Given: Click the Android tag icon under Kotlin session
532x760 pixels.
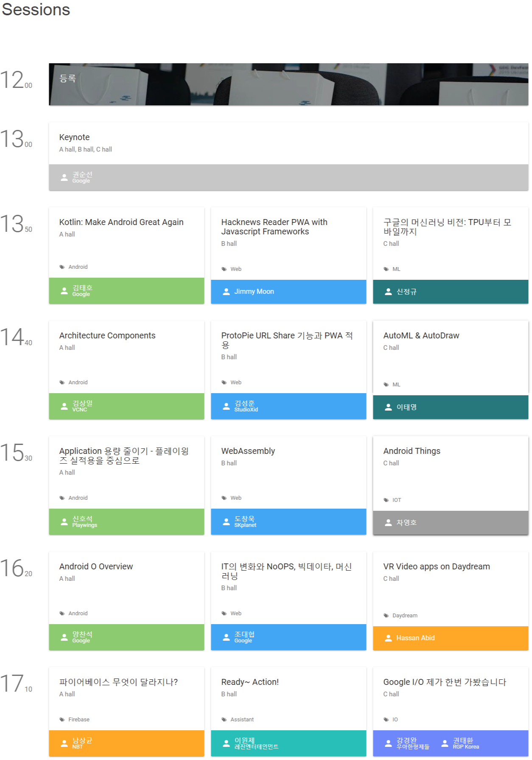Looking at the screenshot, I should point(62,267).
